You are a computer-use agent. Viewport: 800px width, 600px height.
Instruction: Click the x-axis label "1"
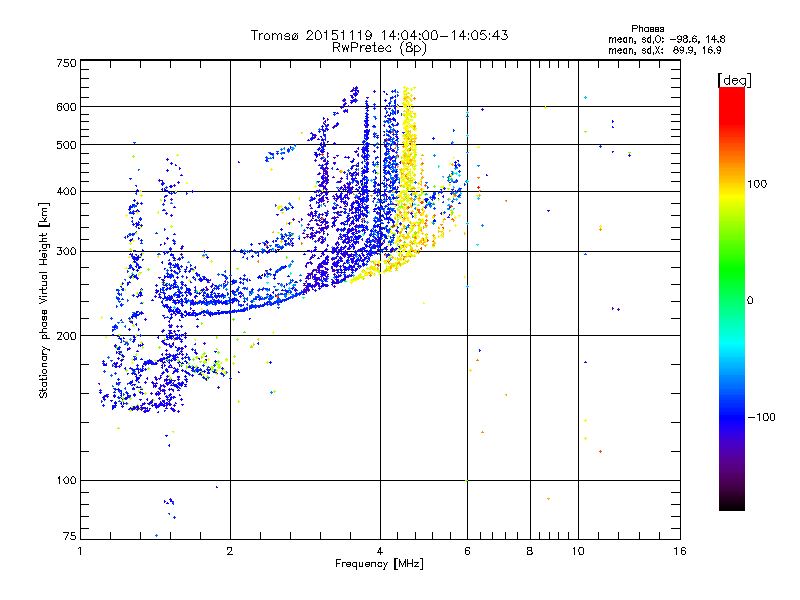80,551
